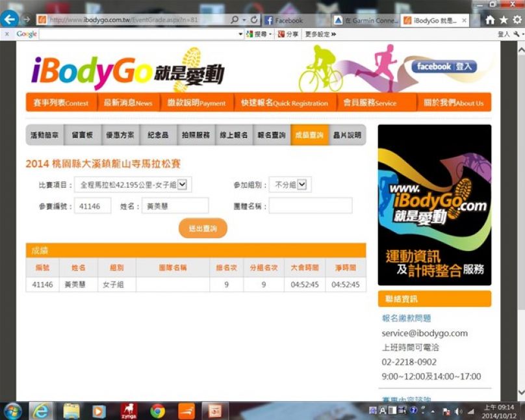Open the 快速報名 Quick Registration menu
The image size is (525, 420).
pyautogui.click(x=284, y=103)
